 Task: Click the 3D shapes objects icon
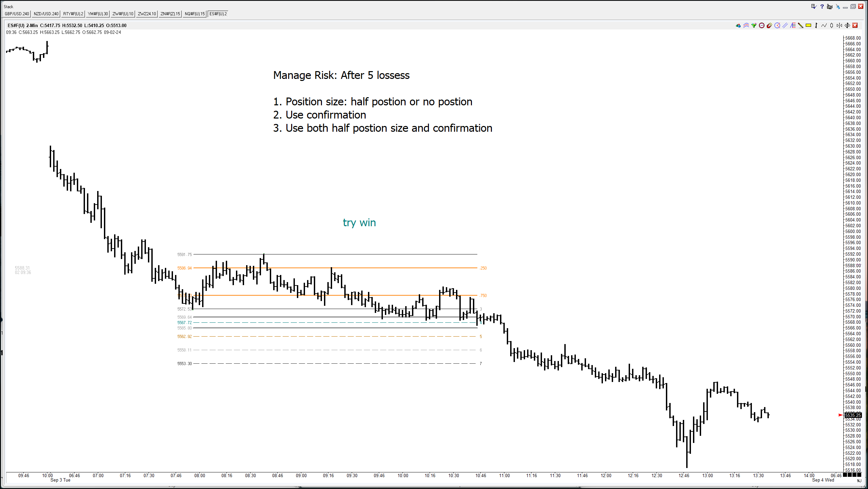pyautogui.click(x=738, y=25)
